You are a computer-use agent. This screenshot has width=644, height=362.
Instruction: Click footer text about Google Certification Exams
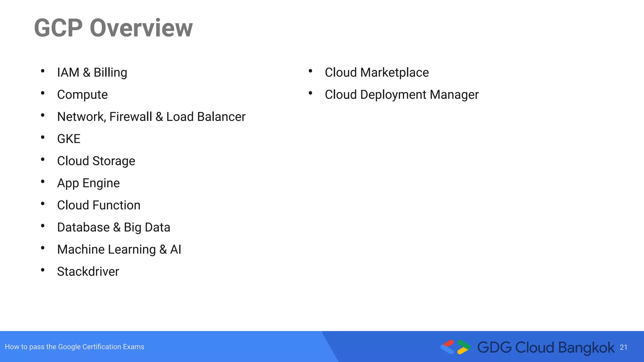coord(75,347)
